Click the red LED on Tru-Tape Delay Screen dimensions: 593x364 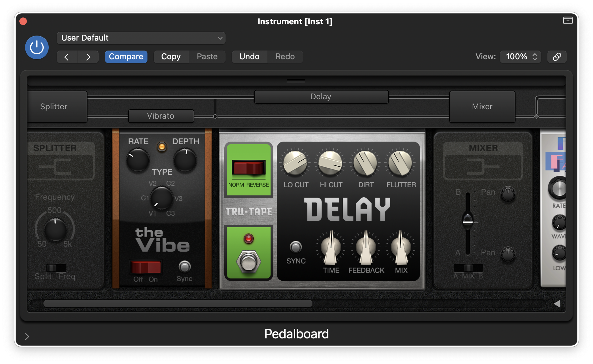tap(249, 239)
